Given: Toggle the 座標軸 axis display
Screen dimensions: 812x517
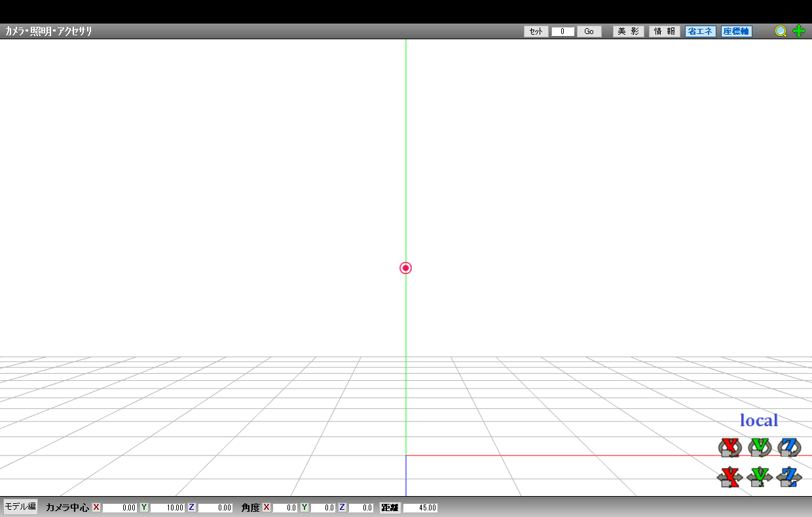Looking at the screenshot, I should [x=736, y=31].
